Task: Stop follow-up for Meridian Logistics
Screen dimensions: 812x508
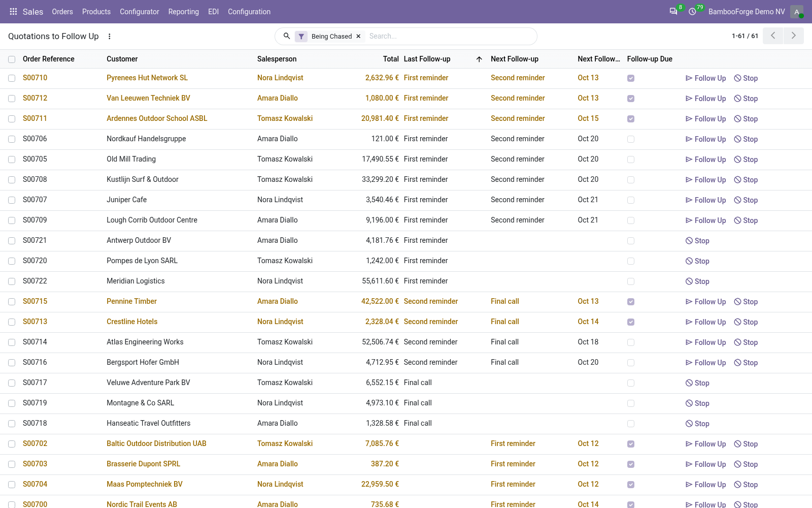Action: [x=697, y=281]
